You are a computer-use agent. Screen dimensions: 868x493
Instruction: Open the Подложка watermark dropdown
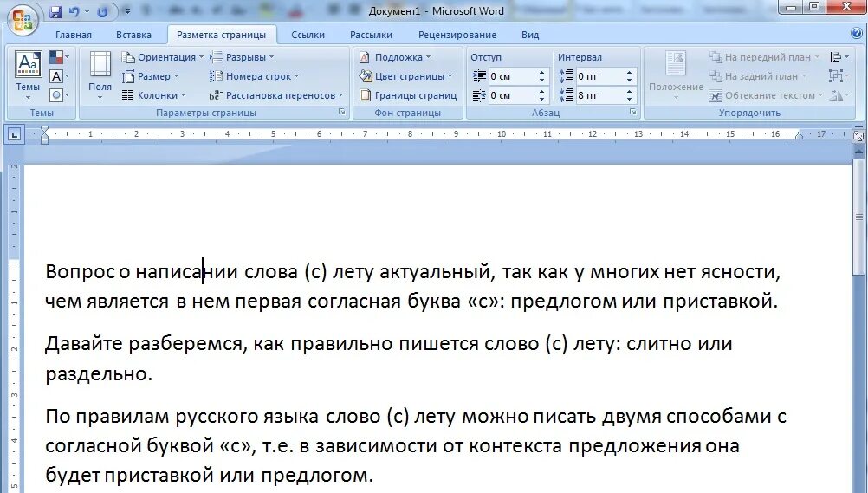coord(395,57)
